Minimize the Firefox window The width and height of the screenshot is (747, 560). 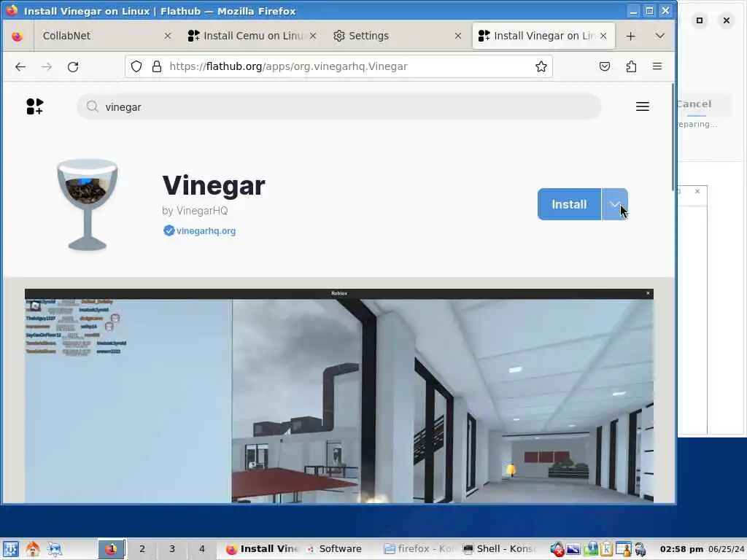point(633,10)
